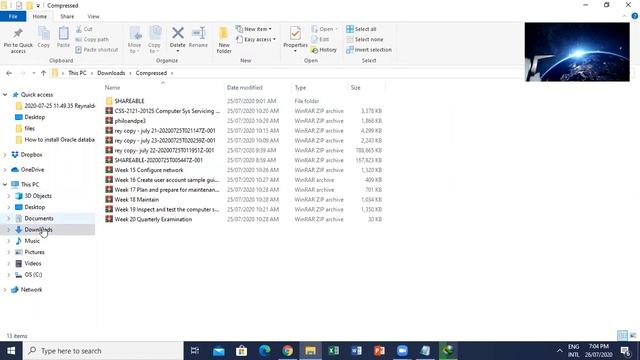Click Invert selection
This screenshot has height=360, width=640.
369,50
